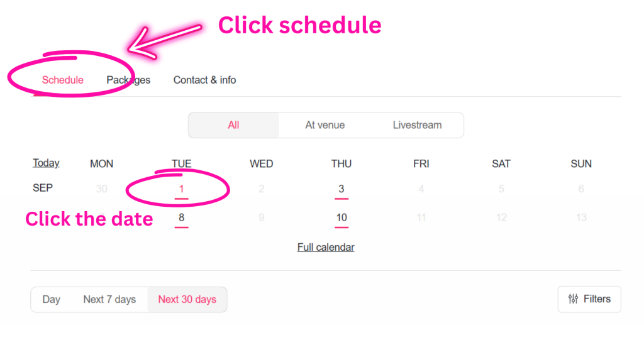Image resolution: width=644 pixels, height=362 pixels.
Task: Select the All class filter
Action: pos(233,125)
